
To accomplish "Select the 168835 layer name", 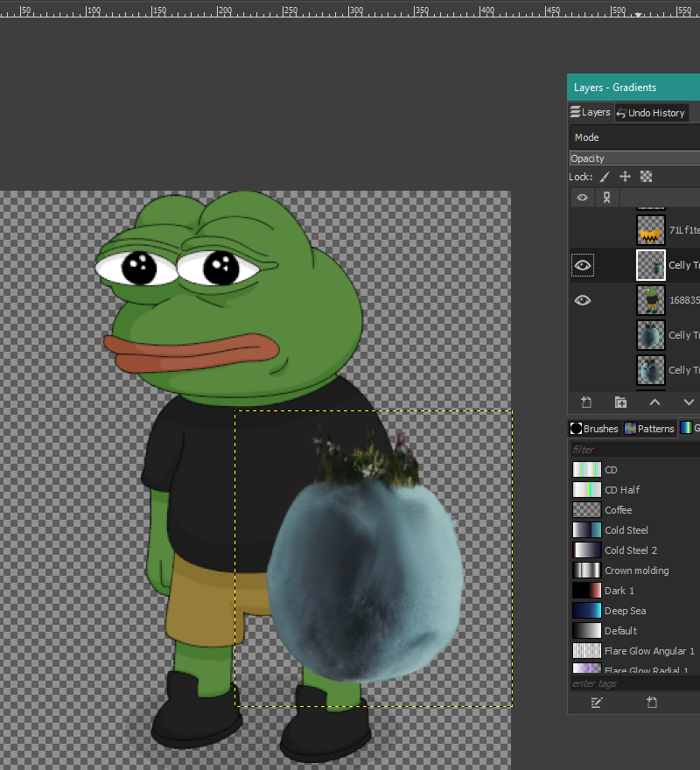I will [x=684, y=300].
